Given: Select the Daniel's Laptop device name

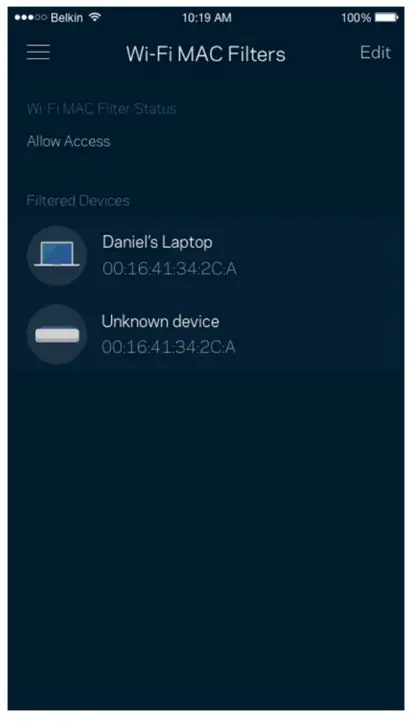Looking at the screenshot, I should (157, 242).
